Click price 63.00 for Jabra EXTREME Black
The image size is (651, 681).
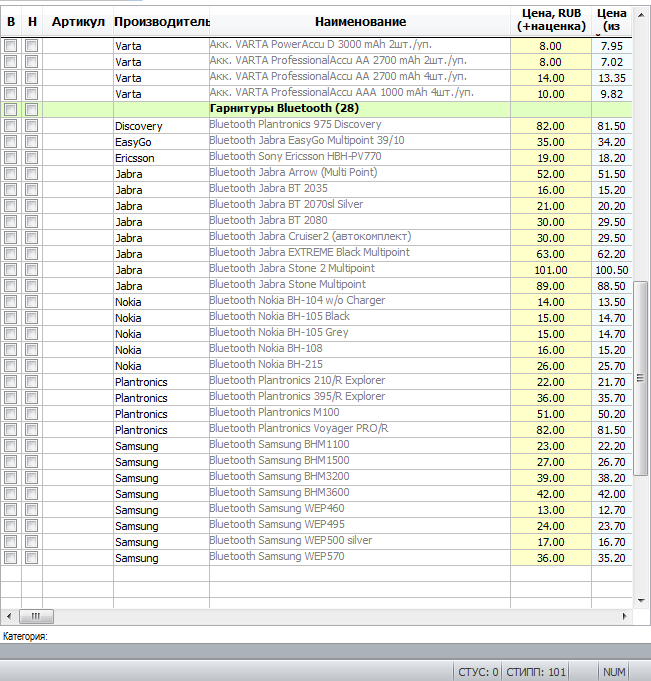point(551,254)
